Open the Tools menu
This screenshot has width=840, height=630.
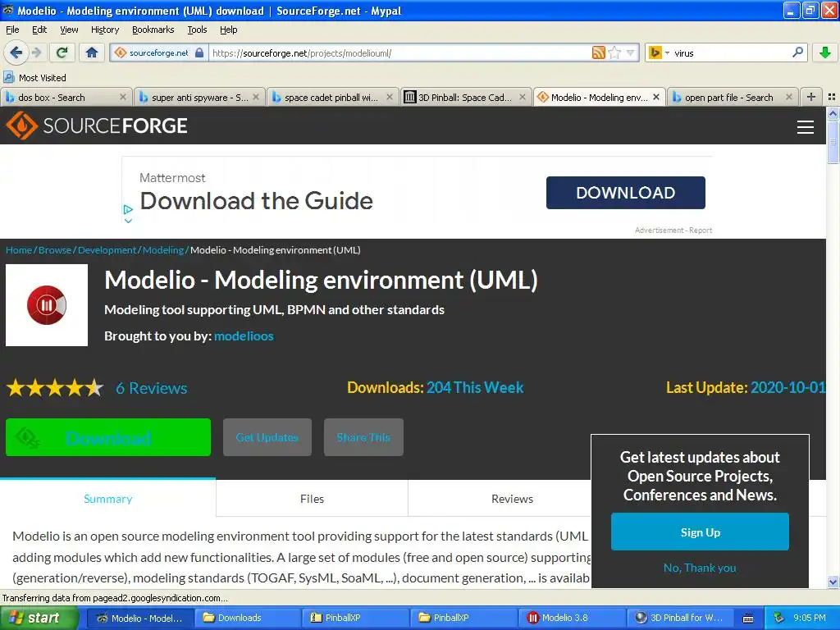coord(197,30)
